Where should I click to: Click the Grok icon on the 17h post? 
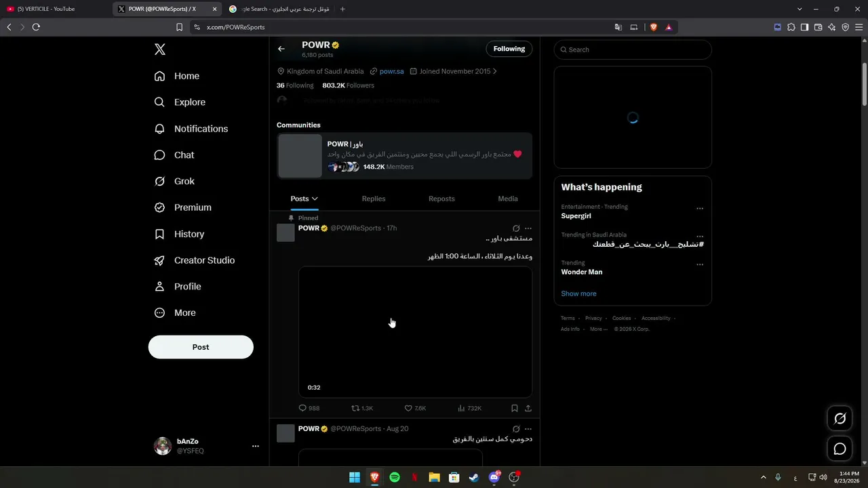coord(516,228)
